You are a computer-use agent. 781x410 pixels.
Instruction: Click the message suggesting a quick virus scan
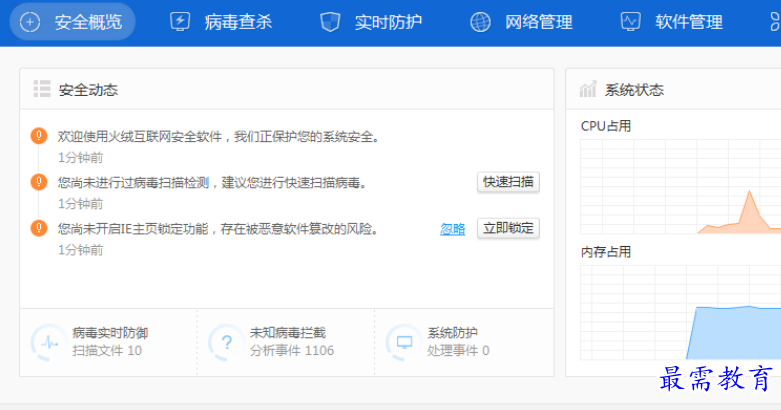pos(213,183)
